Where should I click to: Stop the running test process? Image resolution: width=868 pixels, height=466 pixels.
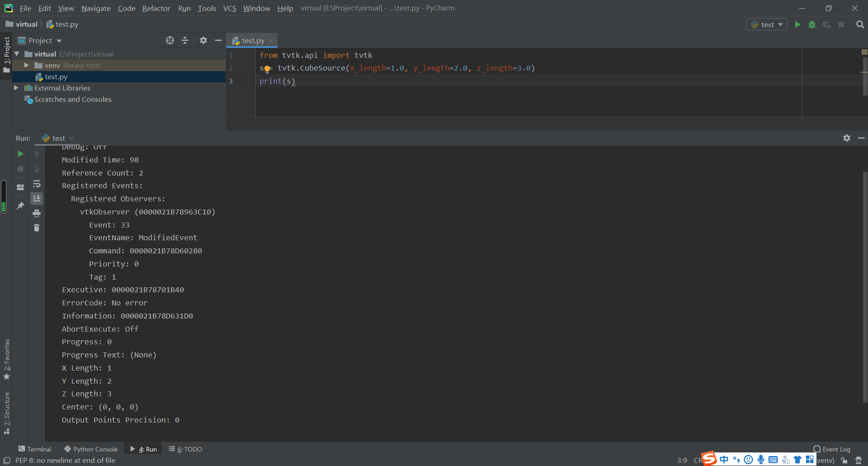(20, 169)
